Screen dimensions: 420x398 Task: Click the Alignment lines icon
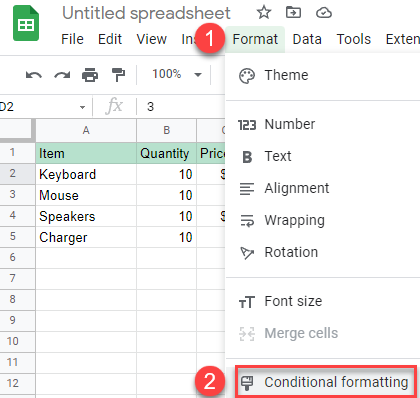tap(247, 189)
